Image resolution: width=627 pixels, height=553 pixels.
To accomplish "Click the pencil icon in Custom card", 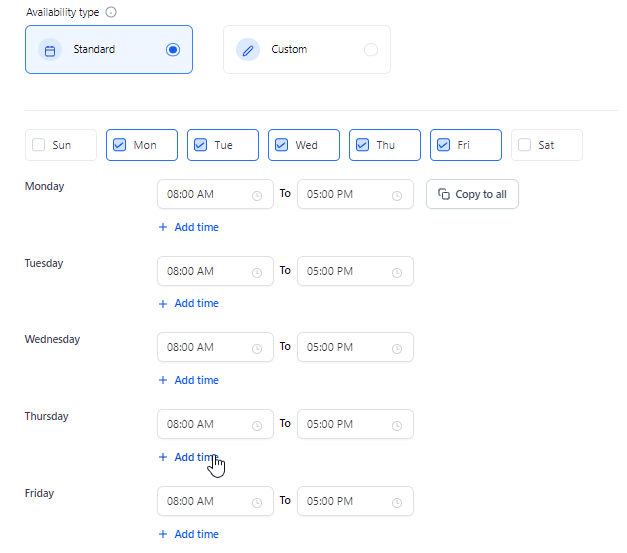I will coord(248,50).
